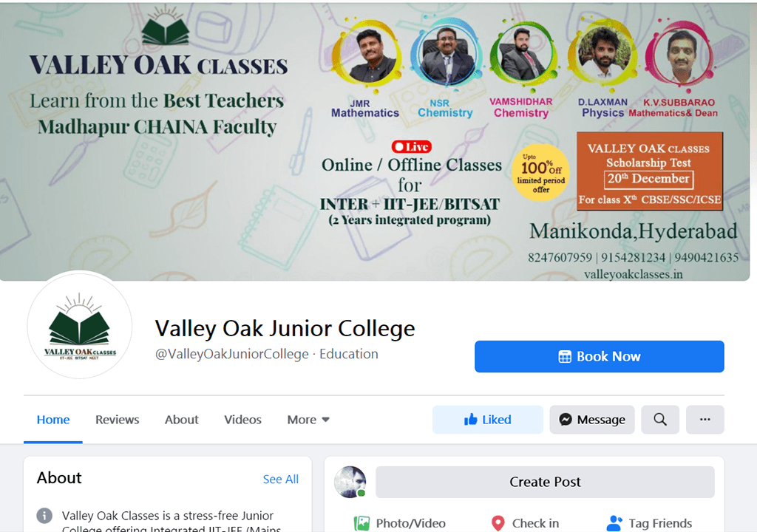The width and height of the screenshot is (757, 532).
Task: Click the See All link in About
Action: 280,480
